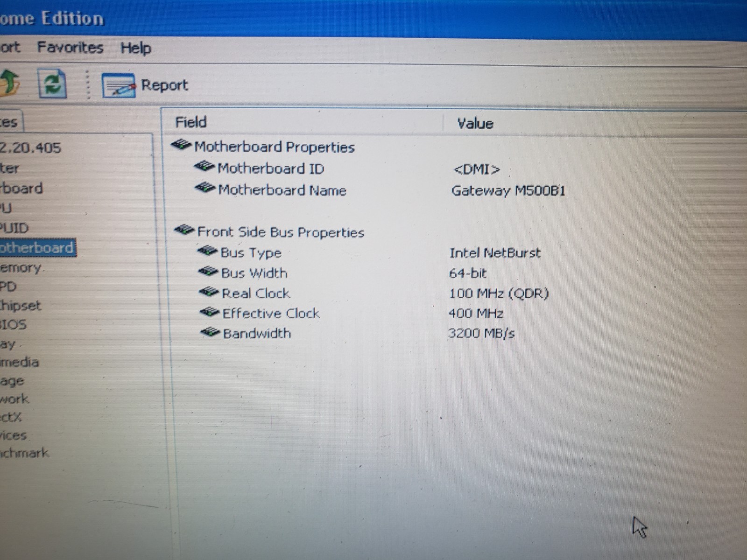Select the Memory tree item

(x=21, y=267)
